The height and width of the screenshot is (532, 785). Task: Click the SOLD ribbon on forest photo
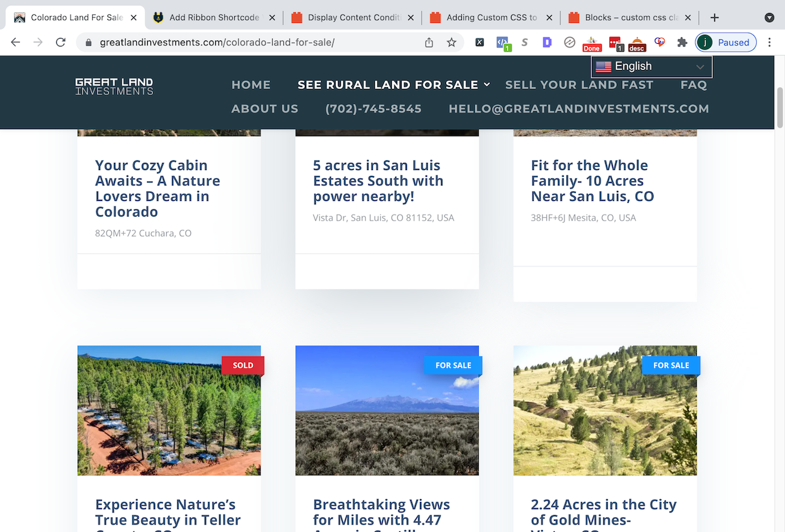click(x=243, y=365)
